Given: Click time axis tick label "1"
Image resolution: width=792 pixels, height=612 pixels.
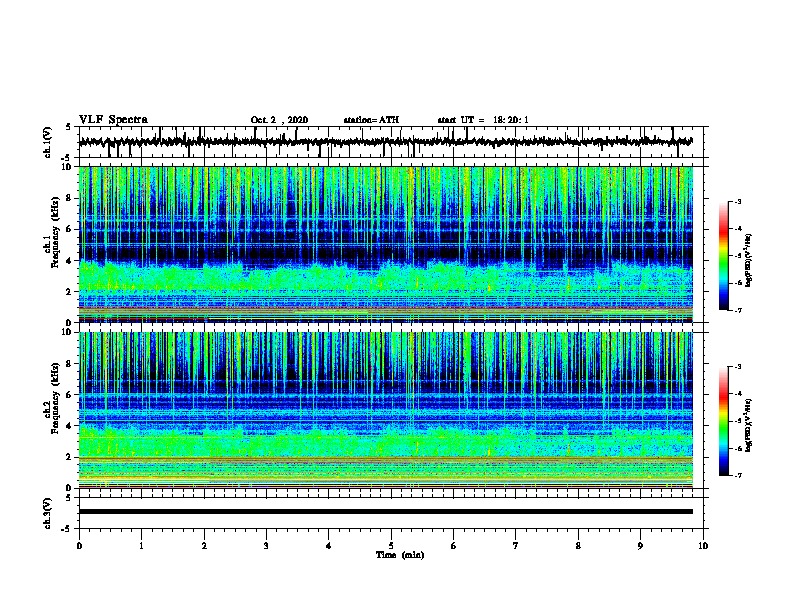Looking at the screenshot, I should pos(141,546).
